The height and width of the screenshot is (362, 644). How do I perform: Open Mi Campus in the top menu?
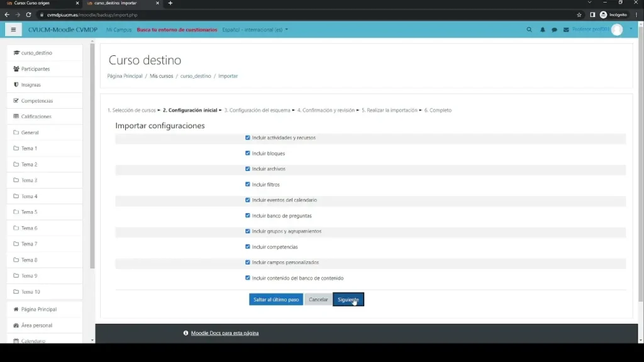click(119, 30)
